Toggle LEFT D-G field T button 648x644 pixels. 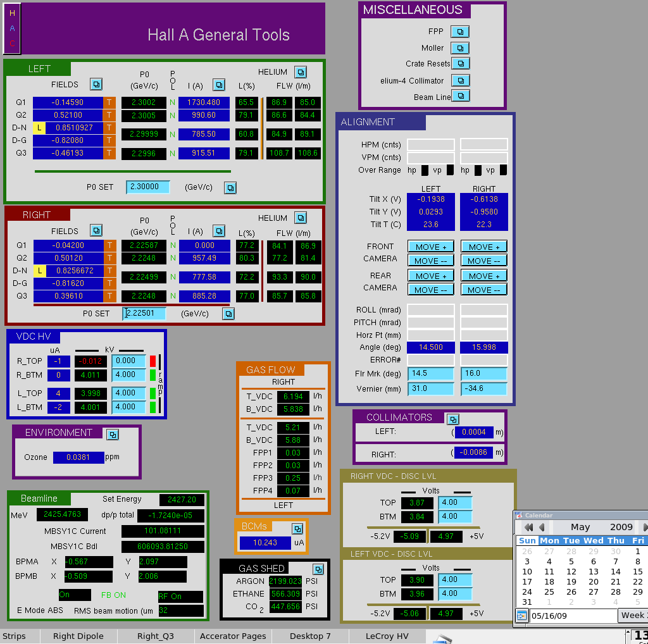pyautogui.click(x=109, y=140)
